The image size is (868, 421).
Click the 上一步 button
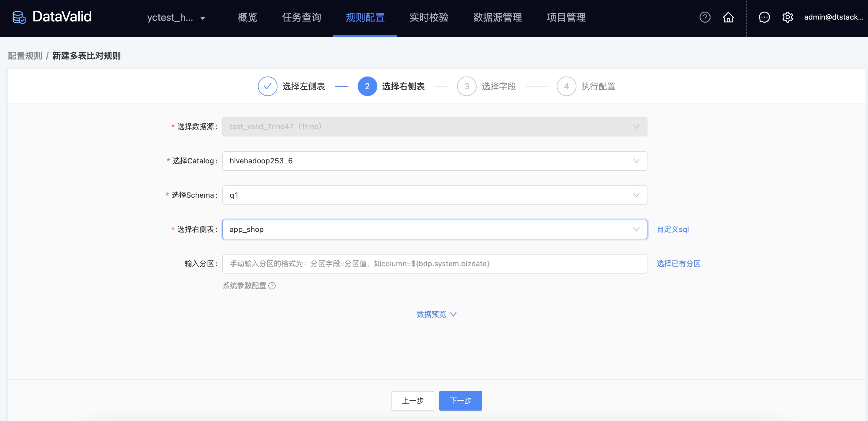point(413,401)
